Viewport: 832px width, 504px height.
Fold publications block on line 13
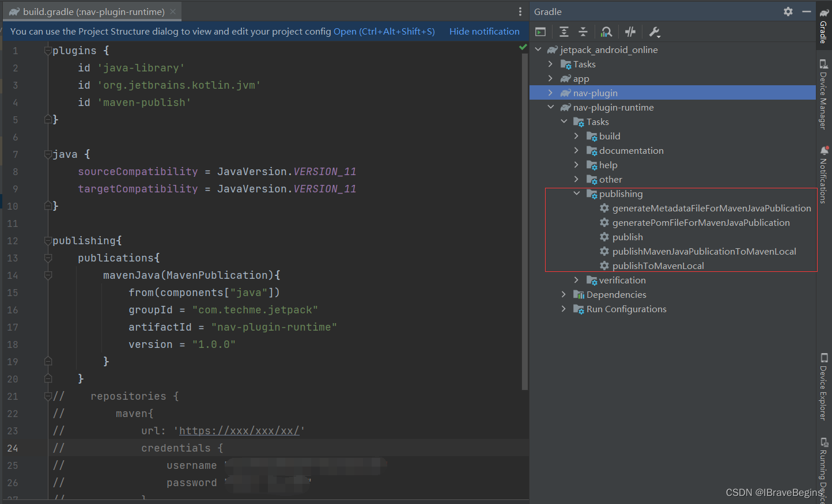point(48,258)
